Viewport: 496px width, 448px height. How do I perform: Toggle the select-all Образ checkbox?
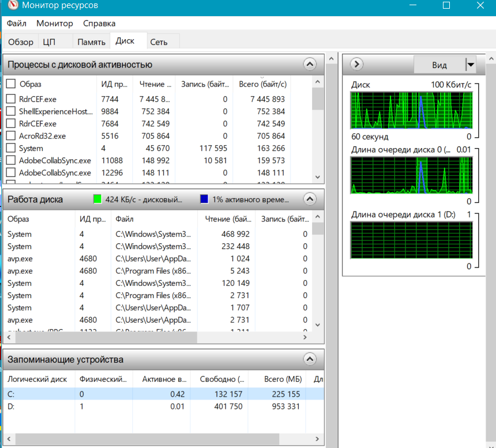[10, 84]
